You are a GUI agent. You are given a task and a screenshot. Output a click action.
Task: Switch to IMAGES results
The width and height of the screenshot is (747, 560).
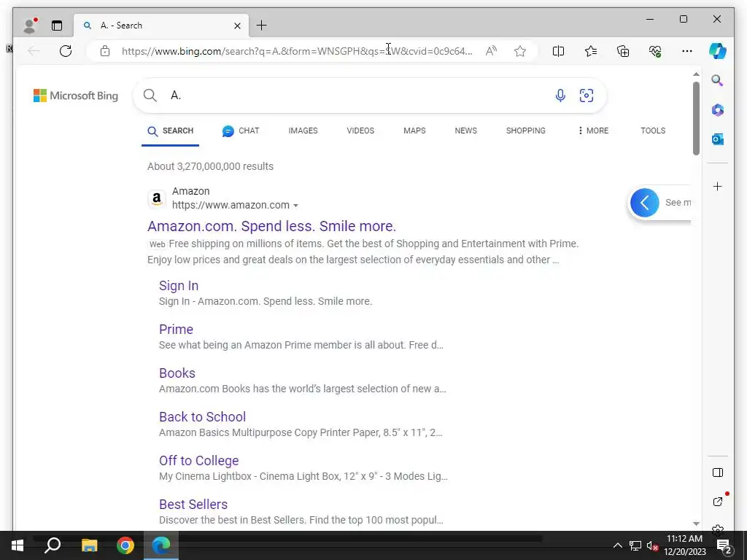(x=303, y=131)
